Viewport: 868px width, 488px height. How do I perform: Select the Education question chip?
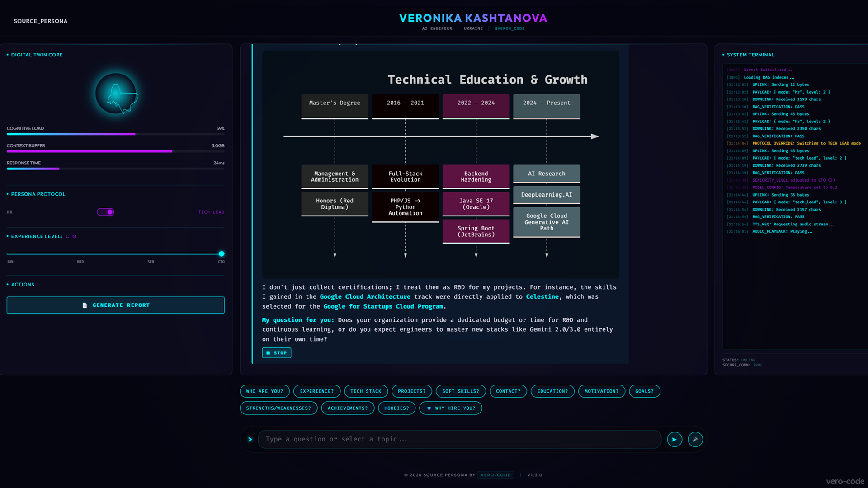click(x=552, y=391)
